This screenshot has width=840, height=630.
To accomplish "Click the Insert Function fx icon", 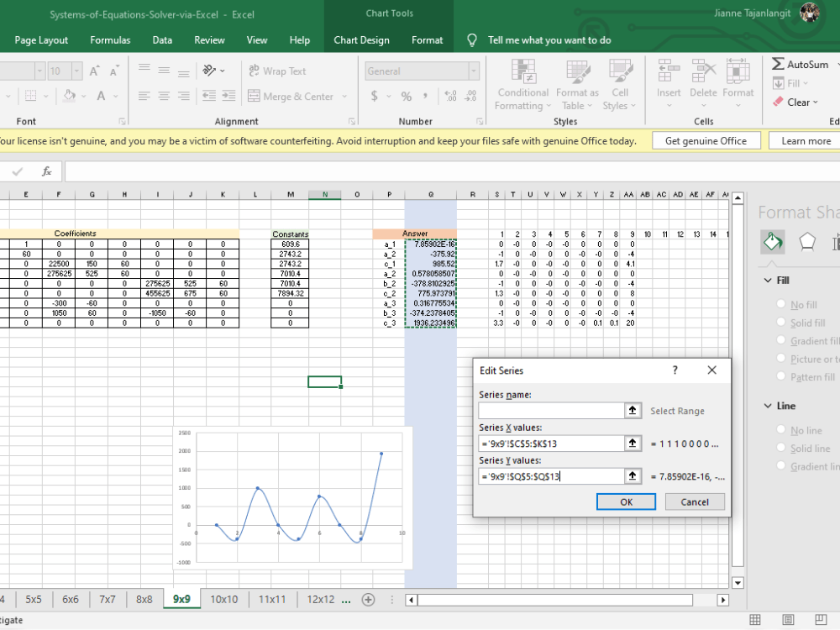I will click(x=47, y=171).
